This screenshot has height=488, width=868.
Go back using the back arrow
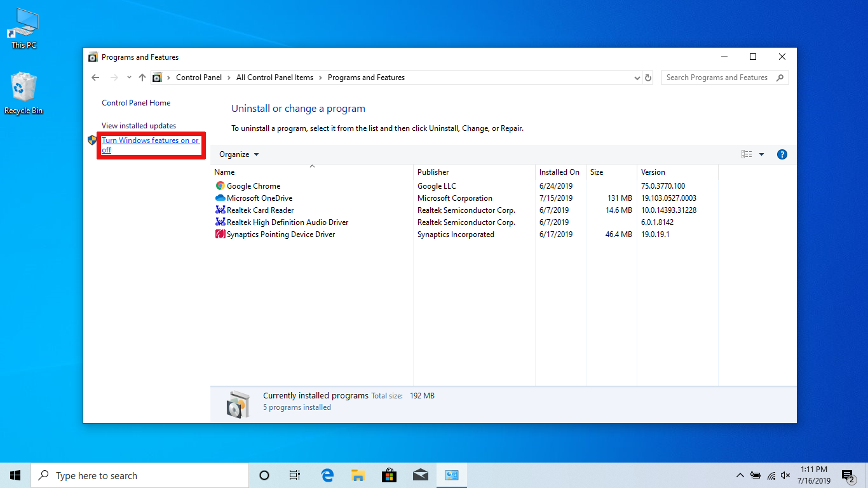click(95, 78)
